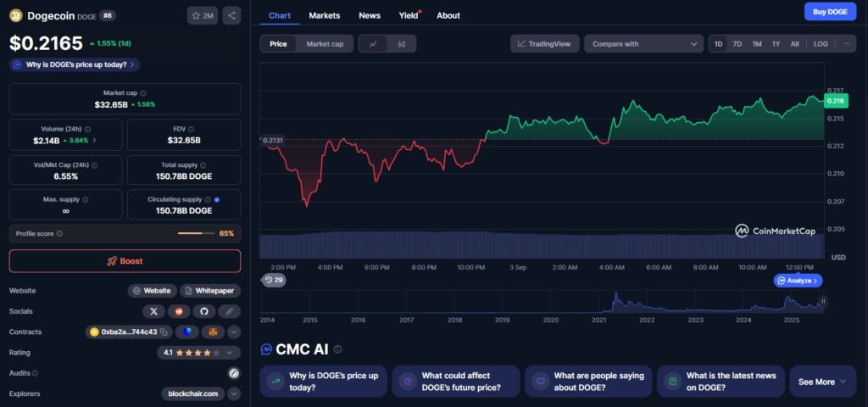This screenshot has width=868, height=407.
Task: Click Profile score progress bar
Action: point(196,234)
